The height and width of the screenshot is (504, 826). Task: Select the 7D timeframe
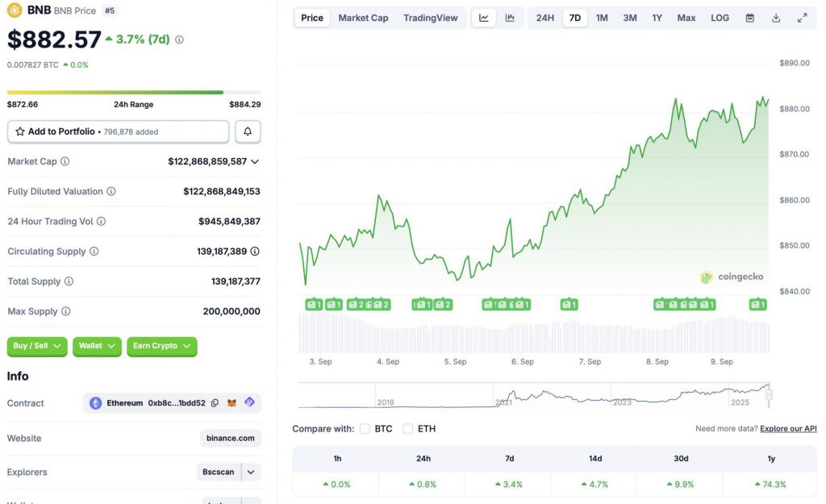tap(575, 18)
